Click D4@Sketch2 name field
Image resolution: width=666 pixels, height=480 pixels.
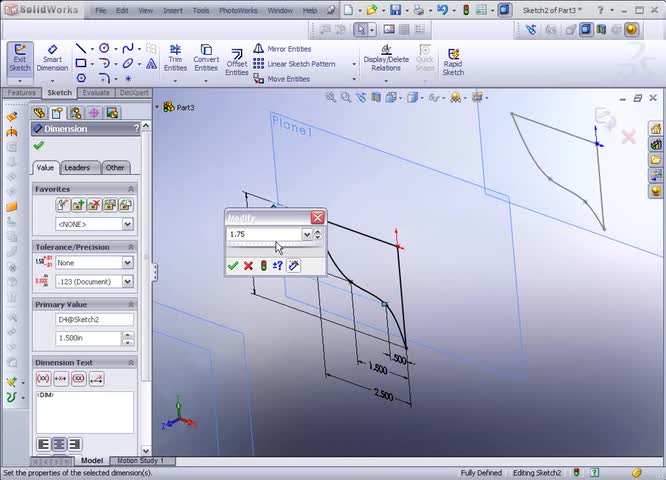(x=94, y=319)
